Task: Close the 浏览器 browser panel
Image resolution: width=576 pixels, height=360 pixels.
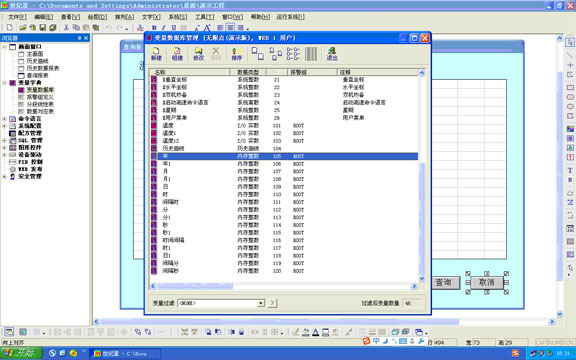Action: click(86, 38)
